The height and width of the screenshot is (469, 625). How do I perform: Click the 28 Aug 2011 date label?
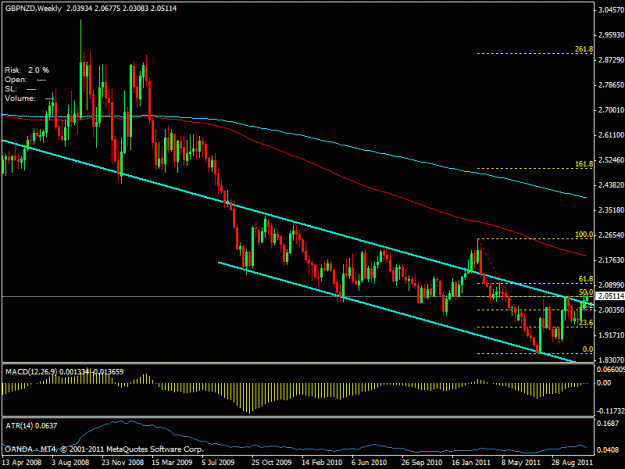click(572, 463)
